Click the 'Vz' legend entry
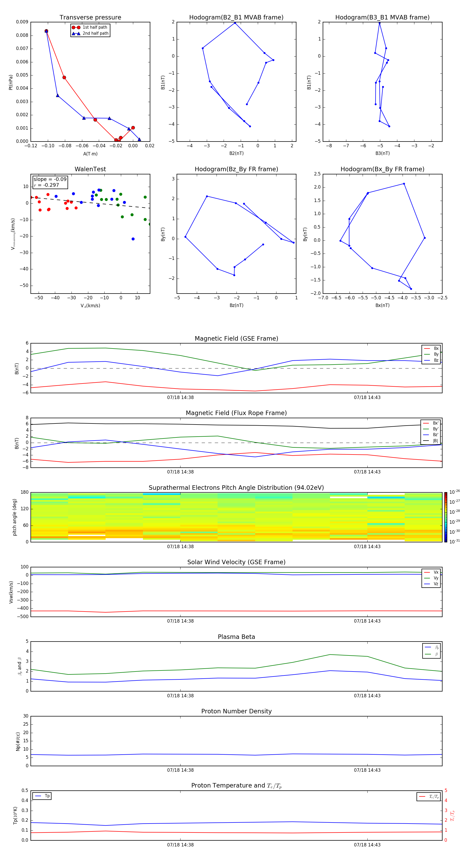This screenshot has width=473, height=868. pos(431,584)
